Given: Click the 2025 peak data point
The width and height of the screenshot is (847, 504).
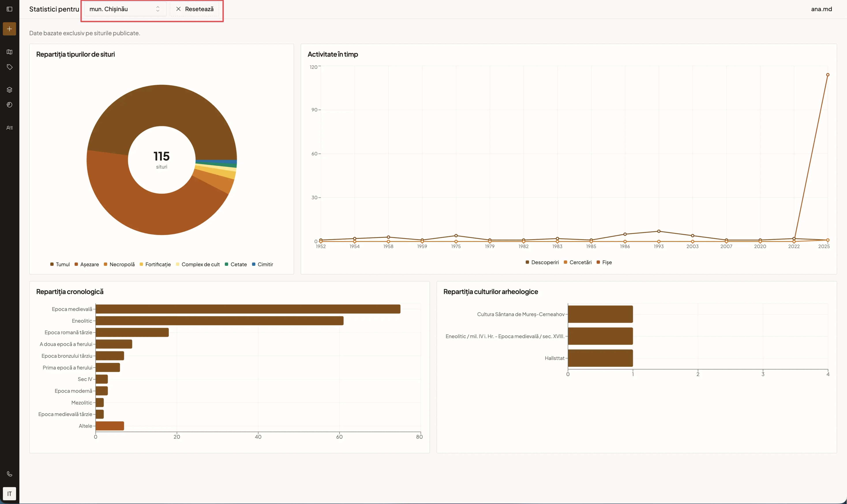Looking at the screenshot, I should (828, 75).
